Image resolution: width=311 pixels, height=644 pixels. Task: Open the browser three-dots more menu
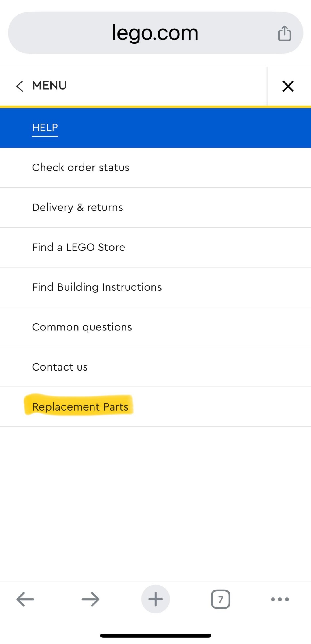[x=280, y=599]
